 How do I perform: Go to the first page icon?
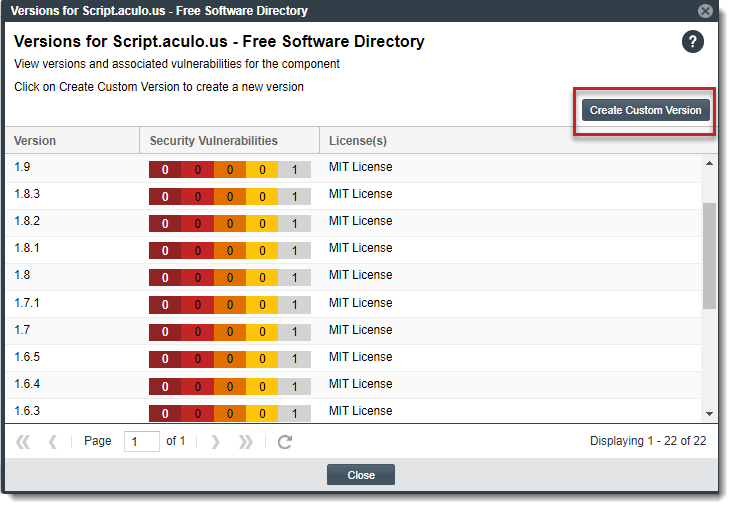pyautogui.click(x=23, y=442)
